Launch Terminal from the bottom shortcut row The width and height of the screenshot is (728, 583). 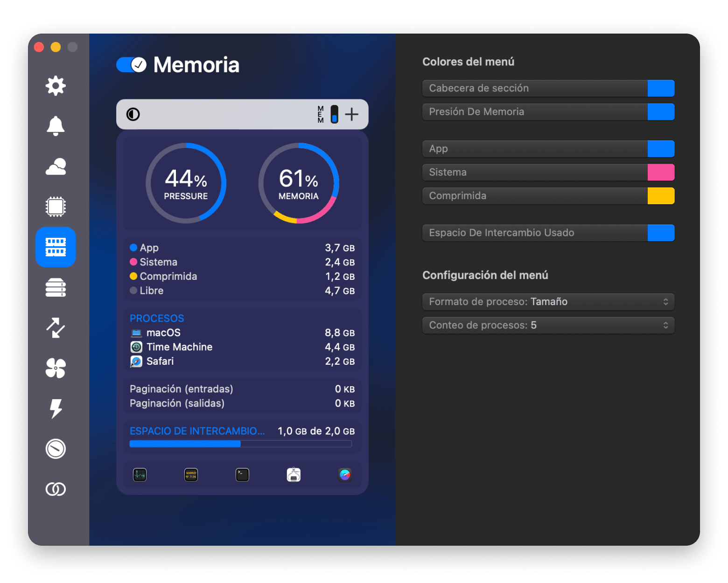[x=242, y=475]
